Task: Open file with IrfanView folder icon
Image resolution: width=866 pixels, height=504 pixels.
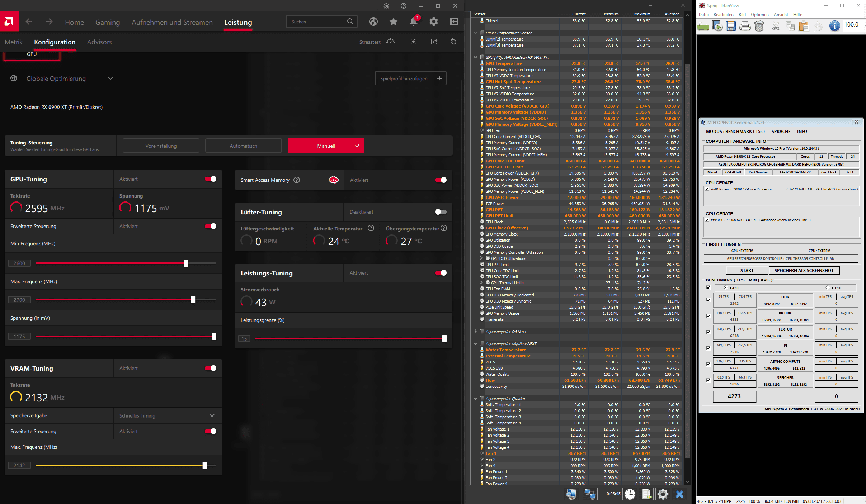Action: tap(703, 26)
